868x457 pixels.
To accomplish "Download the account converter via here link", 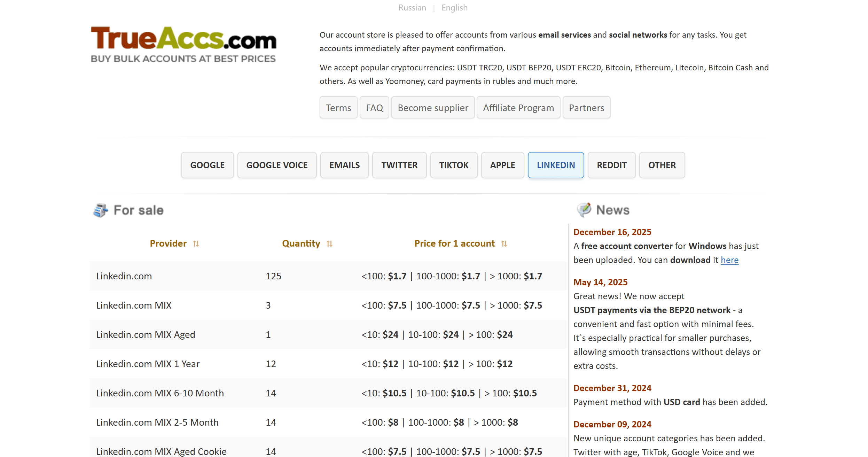I will tap(729, 260).
